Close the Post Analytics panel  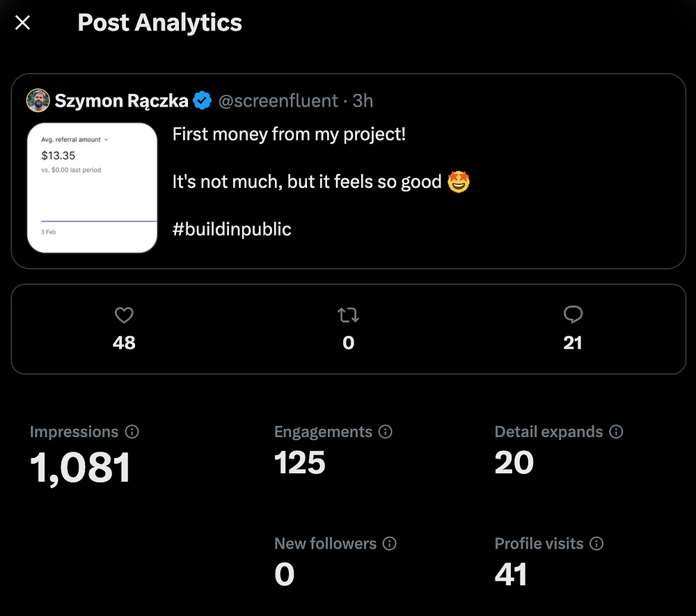point(23,23)
